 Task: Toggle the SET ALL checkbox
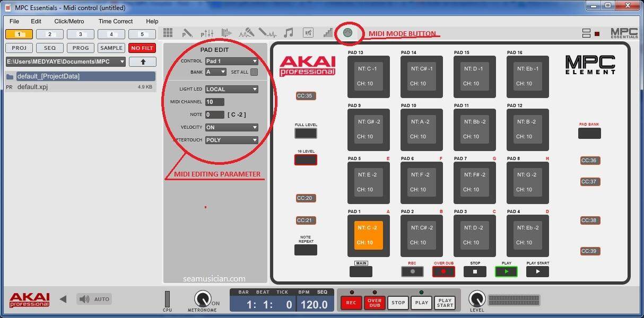254,72
